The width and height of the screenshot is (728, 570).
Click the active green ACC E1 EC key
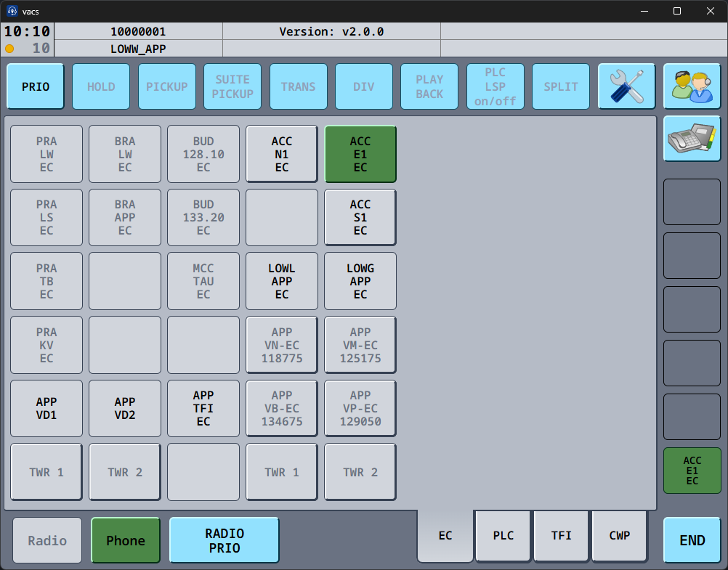(360, 154)
